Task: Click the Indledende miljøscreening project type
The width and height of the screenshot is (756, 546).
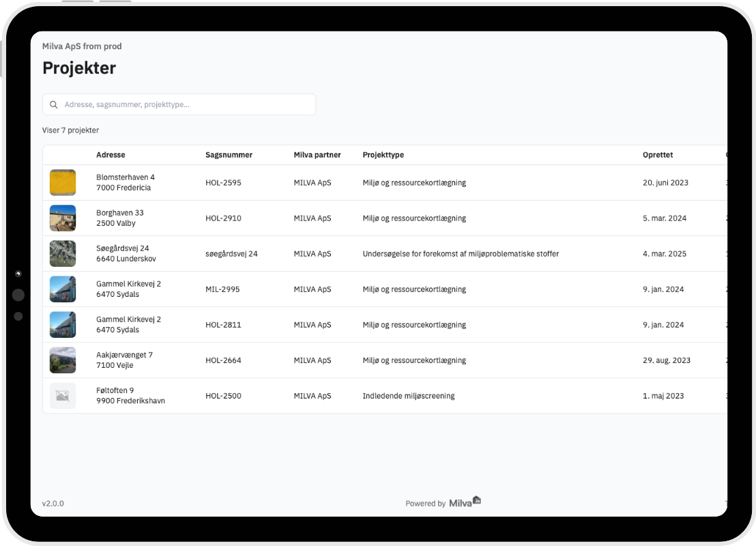Action: click(408, 396)
